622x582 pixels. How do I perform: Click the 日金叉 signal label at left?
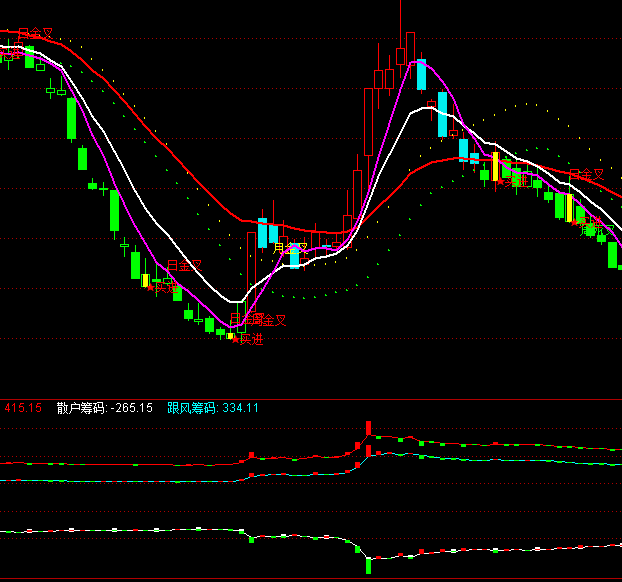pos(184,266)
